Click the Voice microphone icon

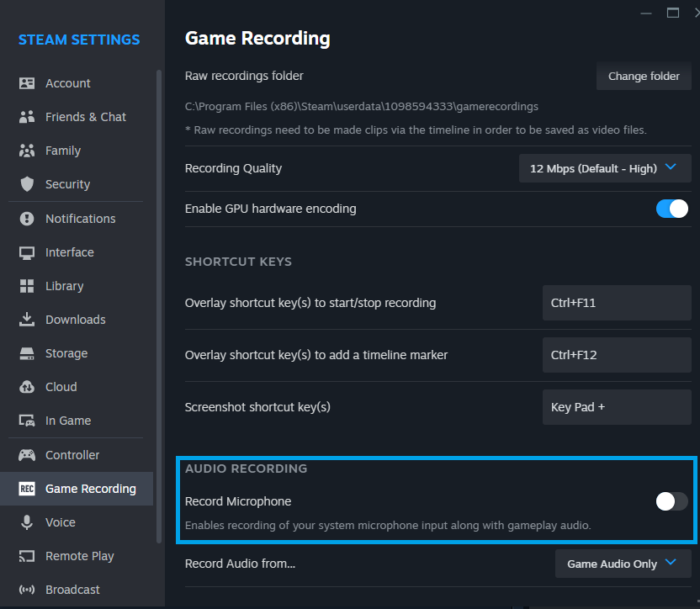pyautogui.click(x=27, y=522)
